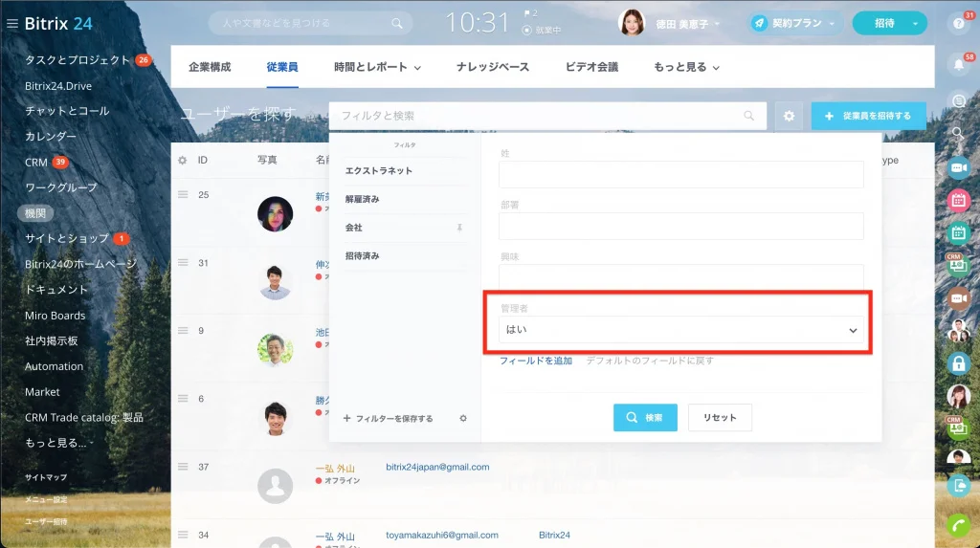Open CRM sidebar item
This screenshot has height=548, width=980.
(x=36, y=163)
